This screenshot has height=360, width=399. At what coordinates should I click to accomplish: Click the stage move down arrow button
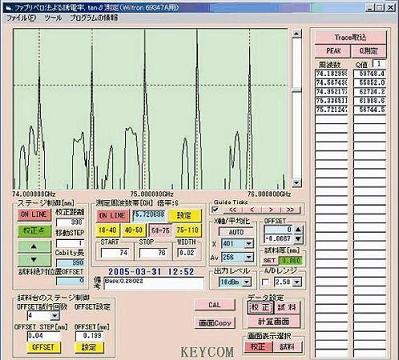pyautogui.click(x=34, y=260)
